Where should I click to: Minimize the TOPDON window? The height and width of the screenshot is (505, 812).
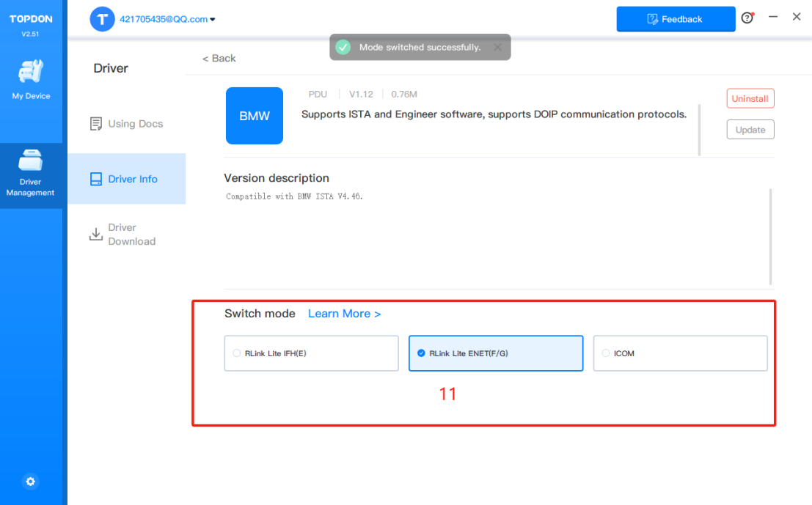coord(773,17)
